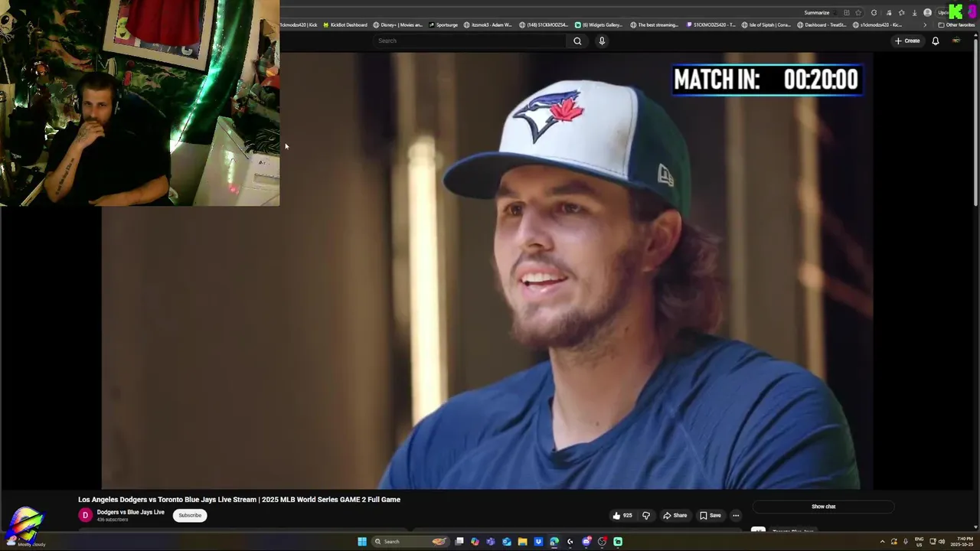
Task: Open more actions ellipsis under video
Action: click(736, 515)
